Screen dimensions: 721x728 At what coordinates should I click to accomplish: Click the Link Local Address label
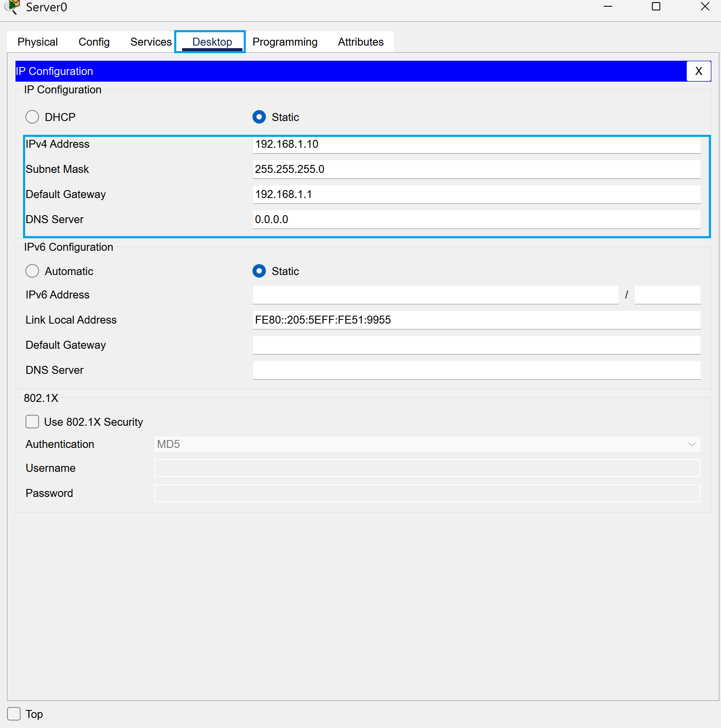[x=71, y=320]
